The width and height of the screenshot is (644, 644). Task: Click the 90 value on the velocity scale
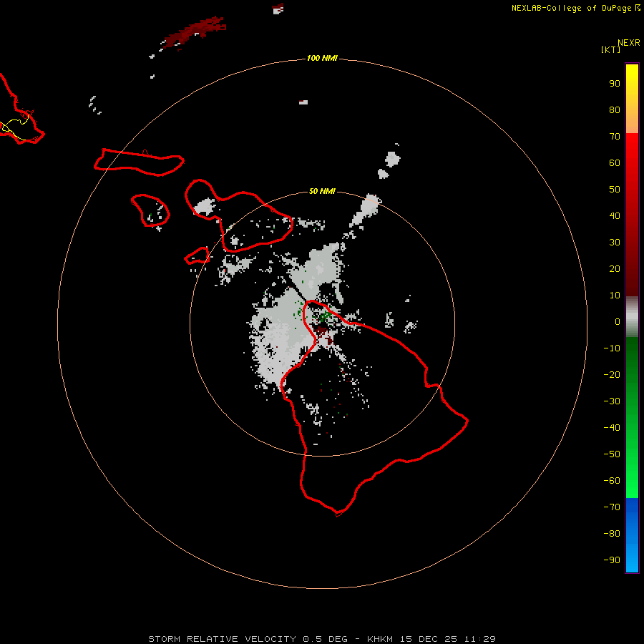[x=615, y=84]
